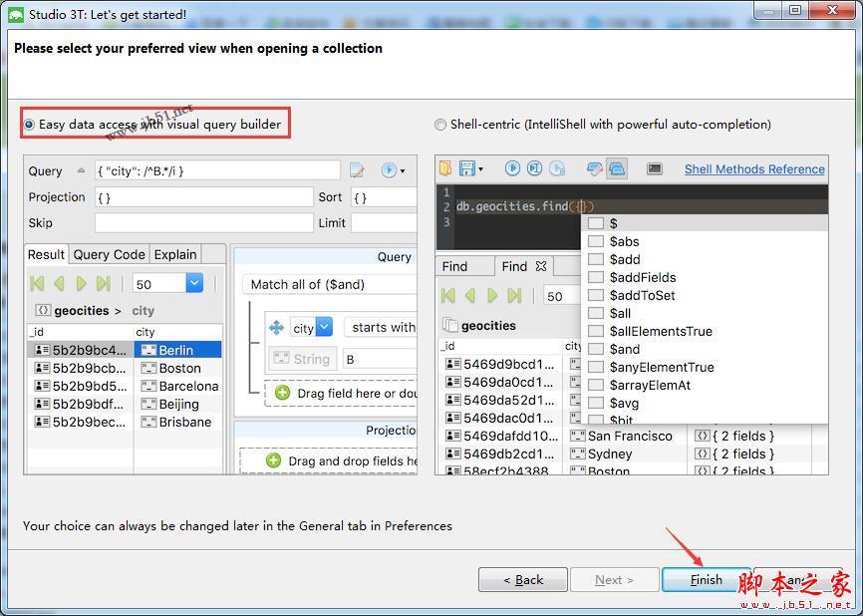Click the open file icon in shell toolbar
This screenshot has height=616, width=863.
(x=445, y=168)
